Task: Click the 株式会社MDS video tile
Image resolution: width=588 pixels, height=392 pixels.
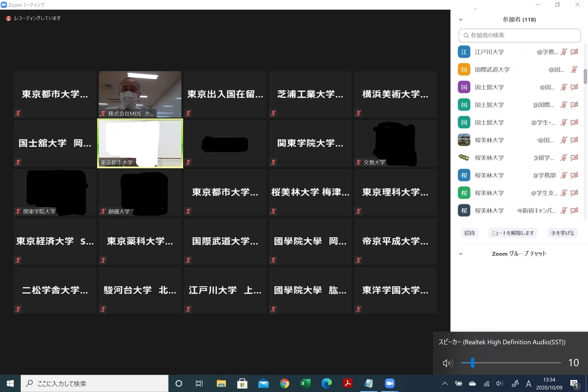Action: tap(140, 95)
